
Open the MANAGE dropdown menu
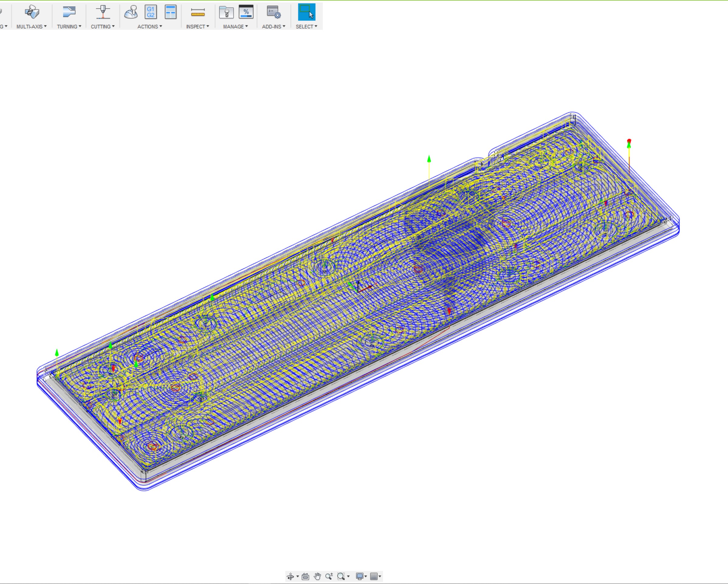235,26
